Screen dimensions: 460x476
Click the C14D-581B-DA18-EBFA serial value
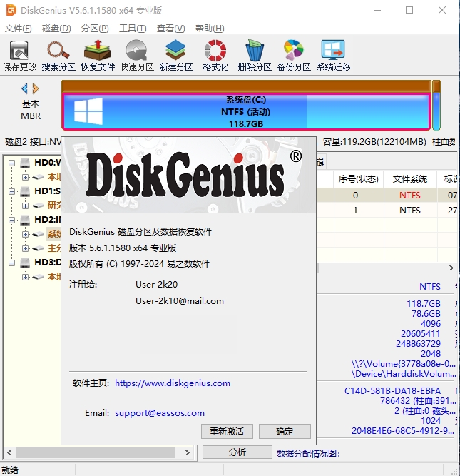click(392, 390)
